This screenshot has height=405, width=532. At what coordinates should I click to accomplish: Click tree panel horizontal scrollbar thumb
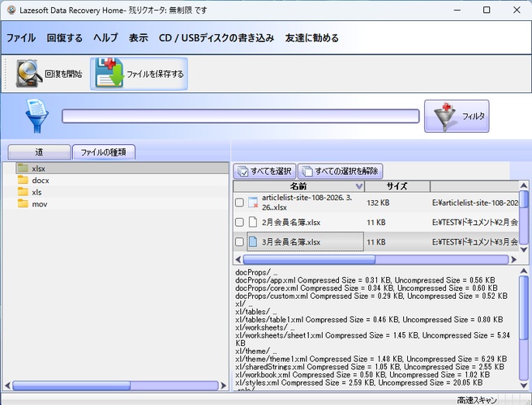(71, 386)
